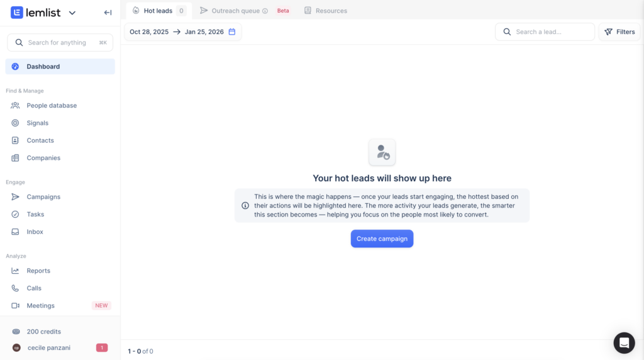
Task: Click the Create campaign button
Action: (382, 239)
